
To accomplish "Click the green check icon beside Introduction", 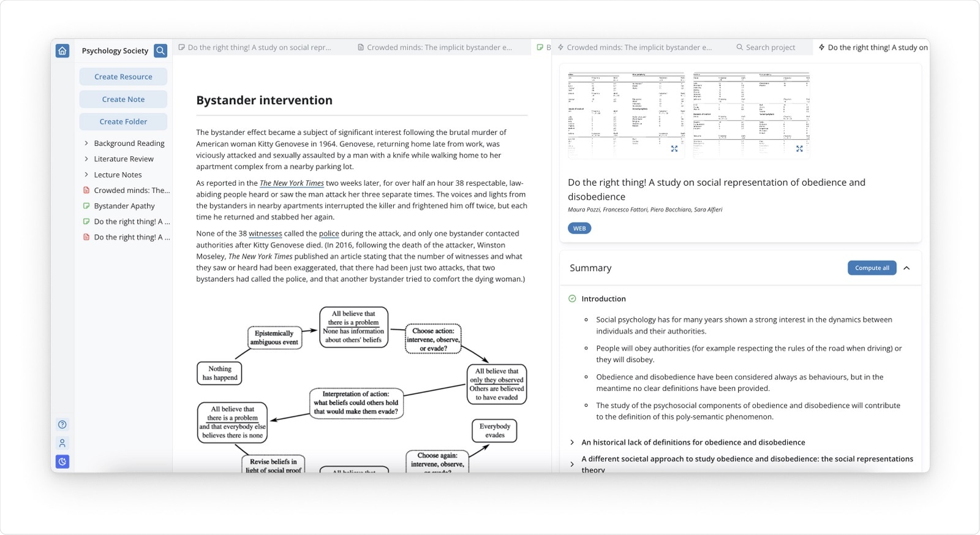I will point(572,299).
